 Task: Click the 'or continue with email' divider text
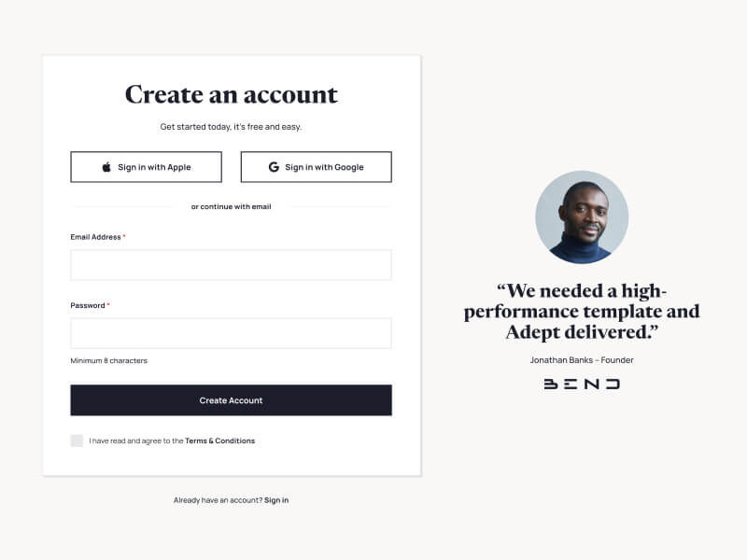[231, 206]
